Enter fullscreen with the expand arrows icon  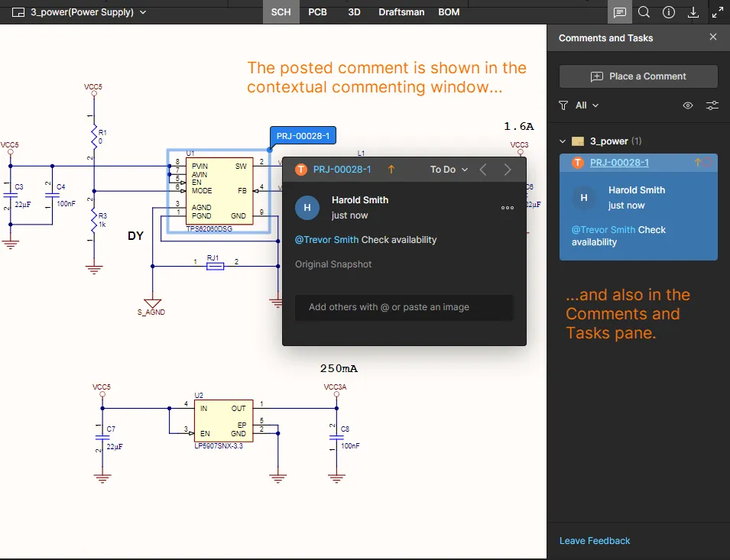coord(718,12)
